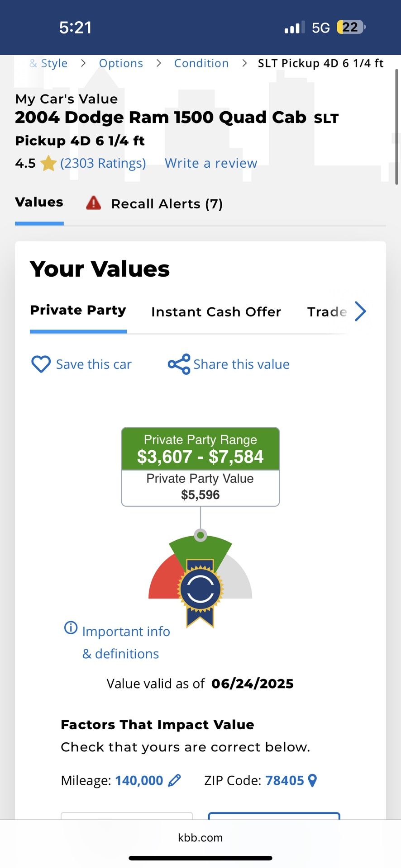Screen dimensions: 401x868
Task: Tap breadcrumb chevron before Condition
Action: (x=158, y=63)
